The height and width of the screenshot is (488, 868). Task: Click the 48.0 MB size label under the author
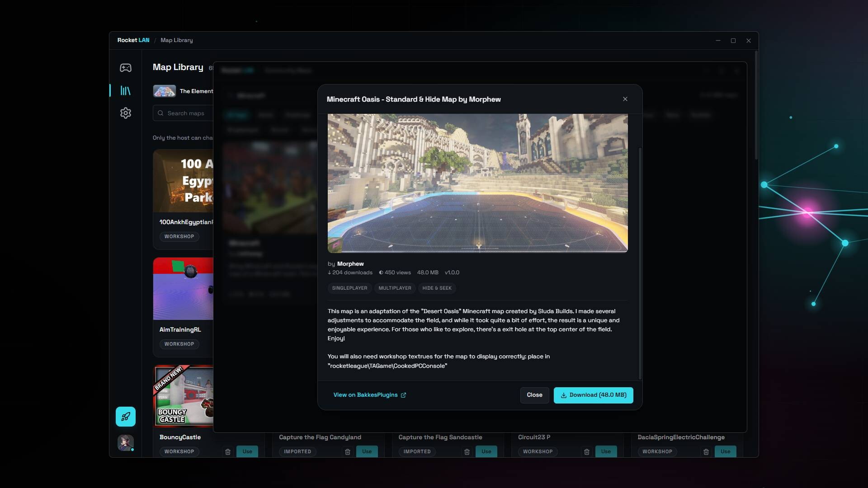(428, 272)
